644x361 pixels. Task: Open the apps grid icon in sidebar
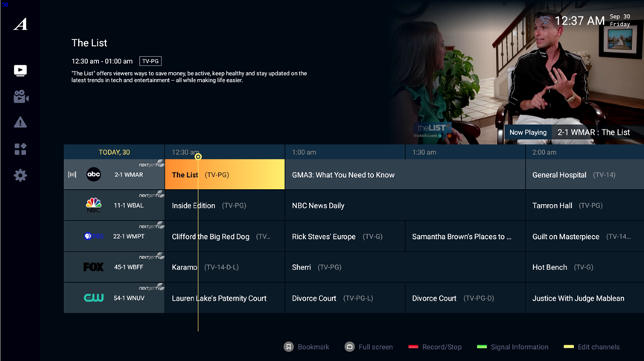point(20,149)
